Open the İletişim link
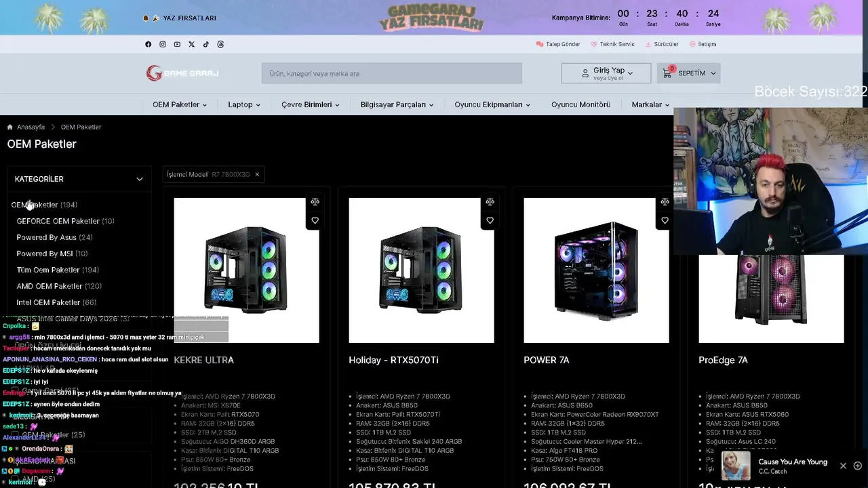Screen dimensions: 868x488 tap(703, 44)
